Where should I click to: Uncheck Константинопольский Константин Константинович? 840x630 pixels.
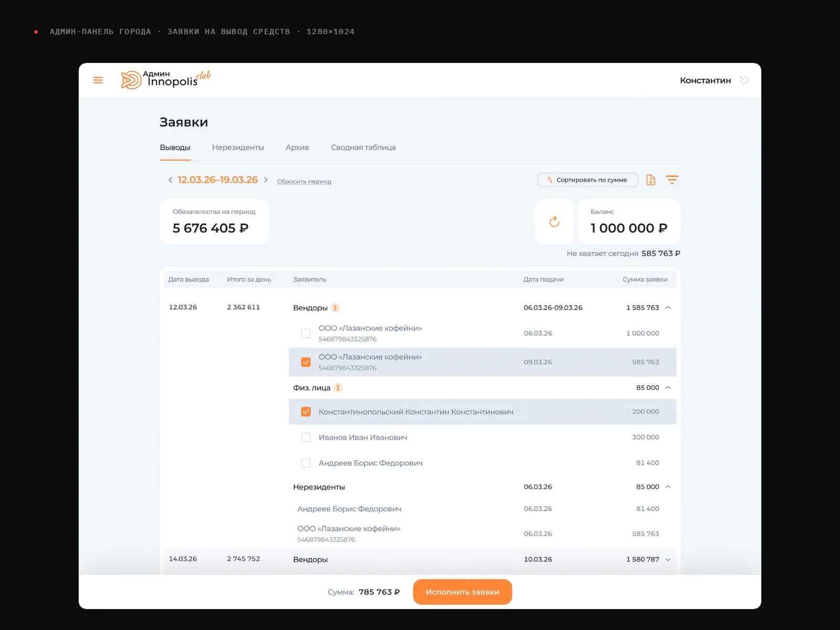click(x=306, y=412)
